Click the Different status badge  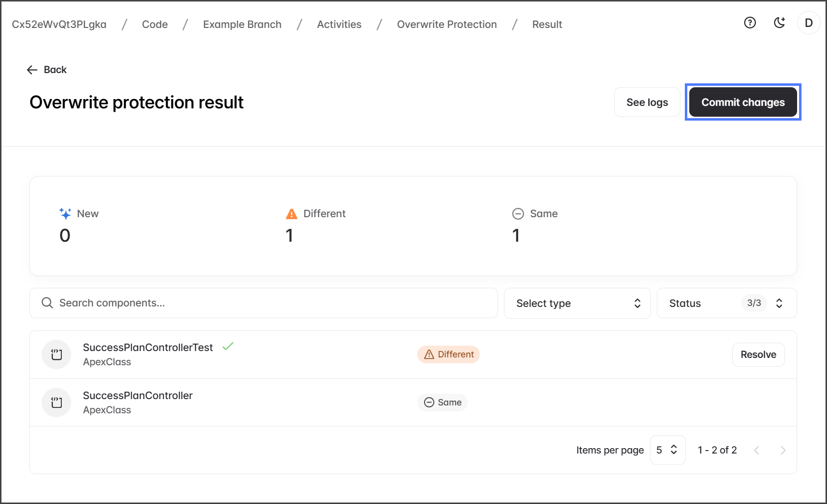pos(448,354)
